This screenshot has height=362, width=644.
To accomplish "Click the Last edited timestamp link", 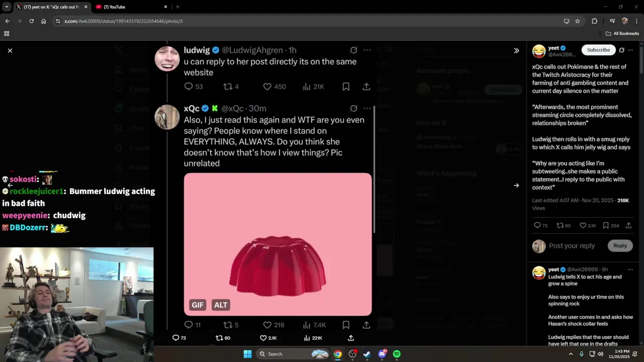I will pyautogui.click(x=573, y=200).
